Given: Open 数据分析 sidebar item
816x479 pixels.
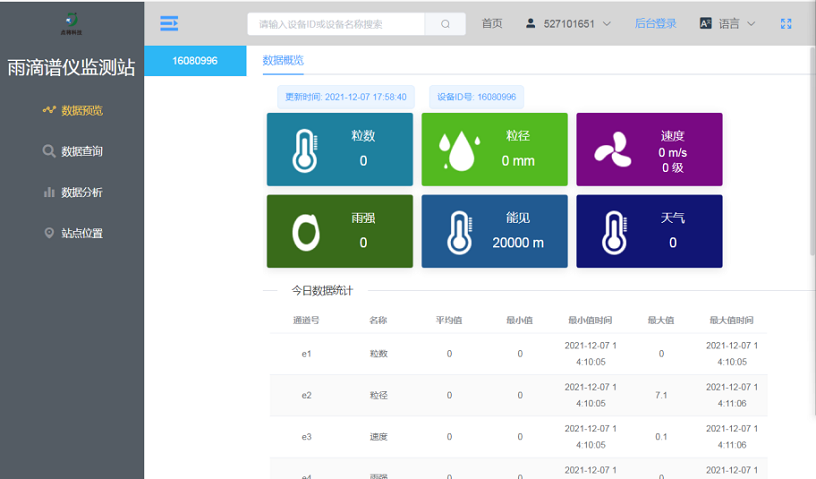Looking at the screenshot, I should pyautogui.click(x=73, y=192).
